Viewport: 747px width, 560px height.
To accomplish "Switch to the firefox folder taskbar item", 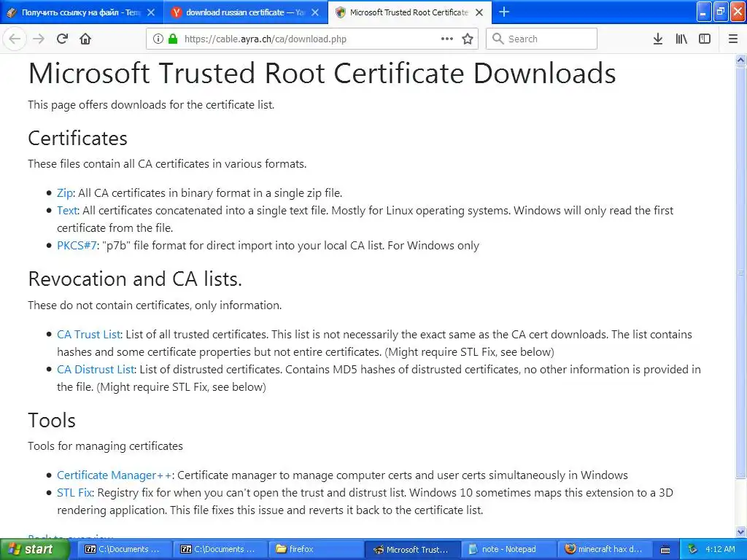I will [x=316, y=549].
